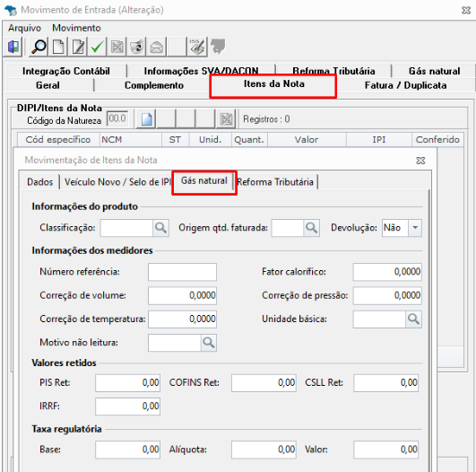This screenshot has width=476, height=472.
Task: Click the new blank document toolbar icon
Action: [58, 47]
